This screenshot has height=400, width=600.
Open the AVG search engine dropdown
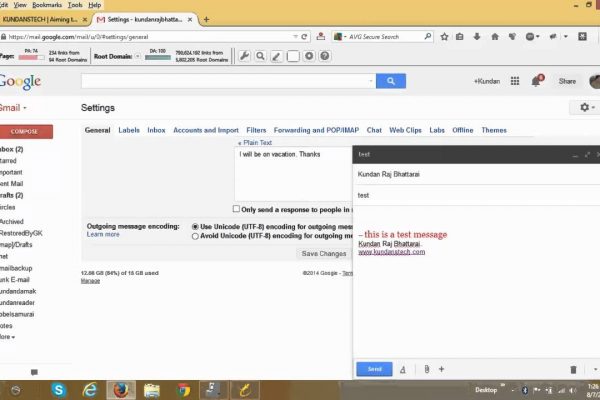(339, 37)
